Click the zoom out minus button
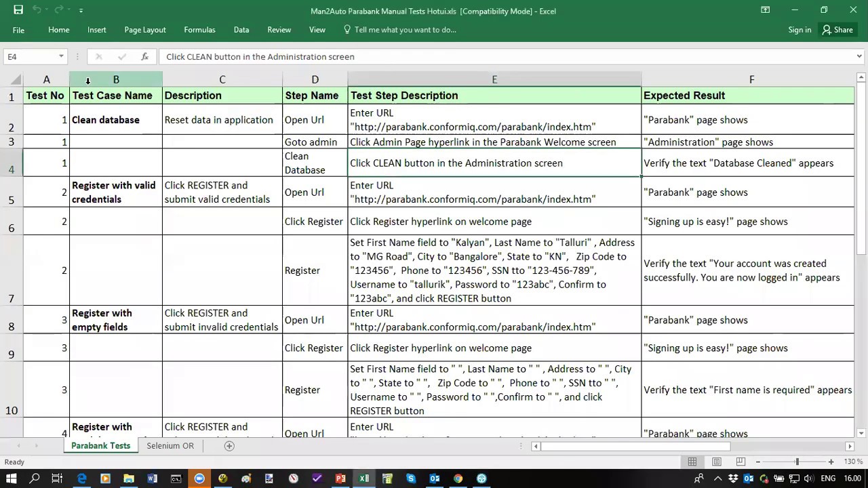This screenshot has height=488, width=868. pyautogui.click(x=758, y=462)
